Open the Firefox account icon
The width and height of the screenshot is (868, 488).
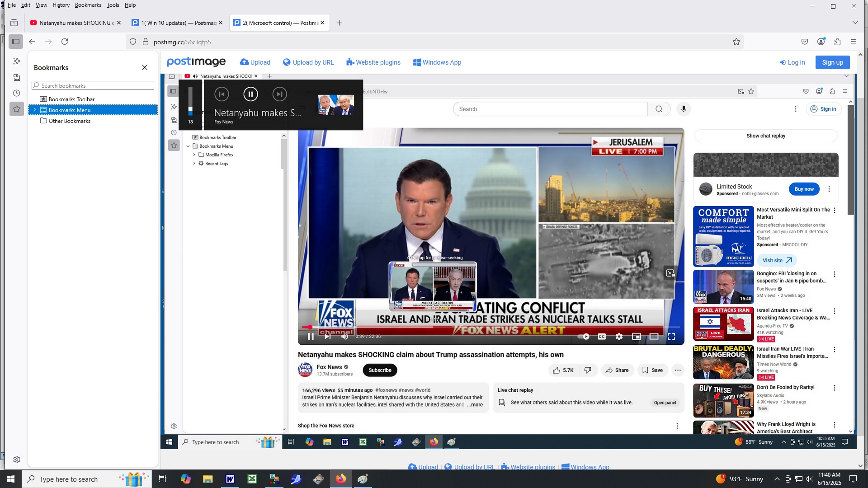[821, 42]
